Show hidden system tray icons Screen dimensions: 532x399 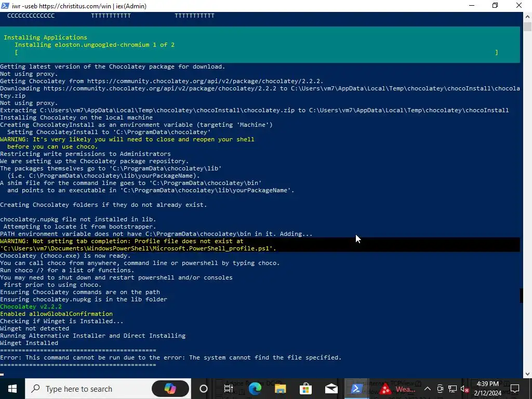coord(428,389)
